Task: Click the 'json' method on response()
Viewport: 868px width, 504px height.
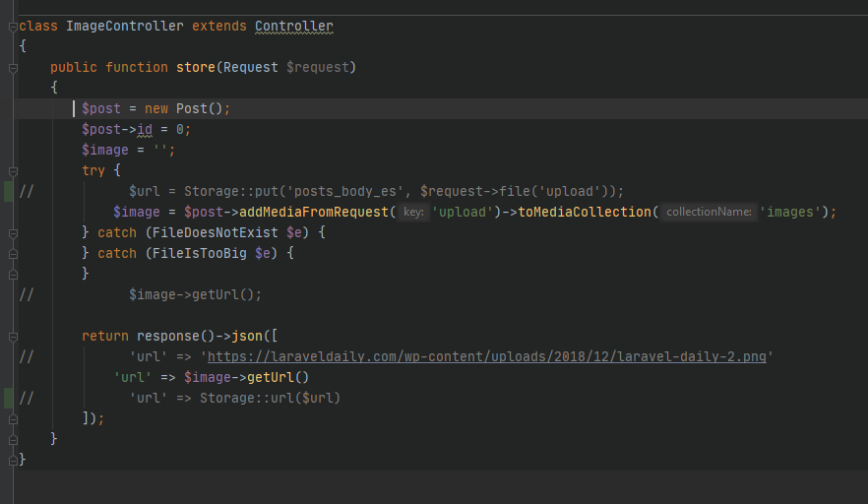Action: [x=247, y=337]
